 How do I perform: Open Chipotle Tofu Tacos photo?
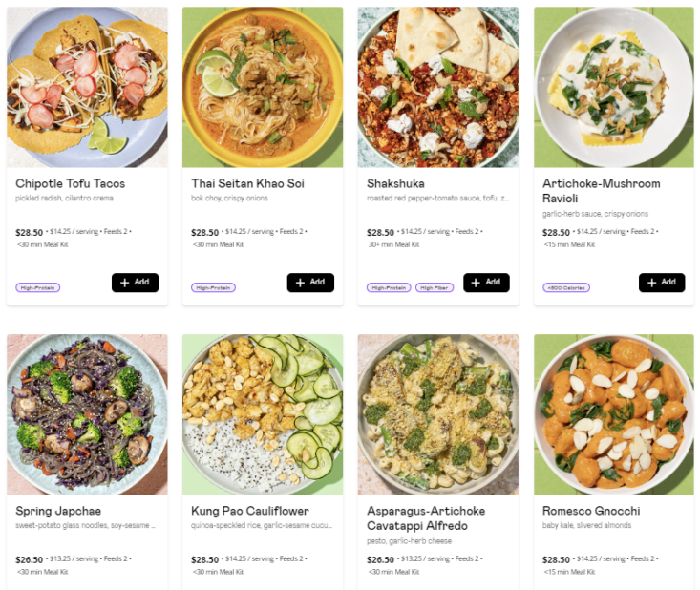coord(87,88)
